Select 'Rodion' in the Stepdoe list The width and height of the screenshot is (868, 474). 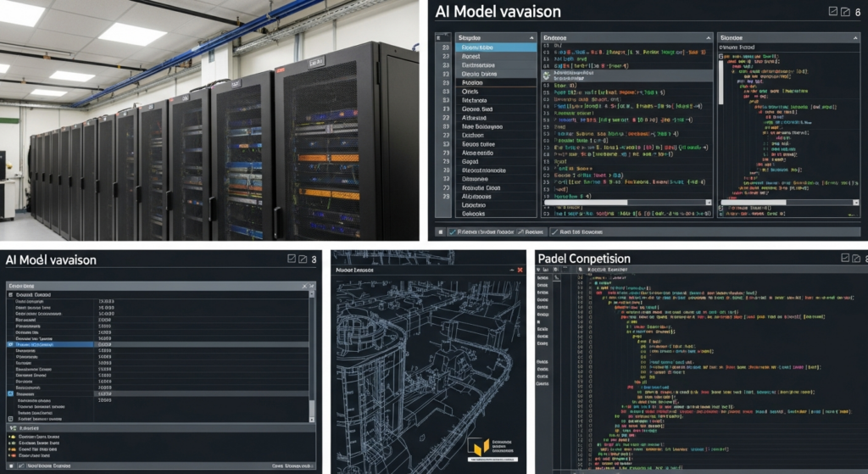[x=496, y=82]
